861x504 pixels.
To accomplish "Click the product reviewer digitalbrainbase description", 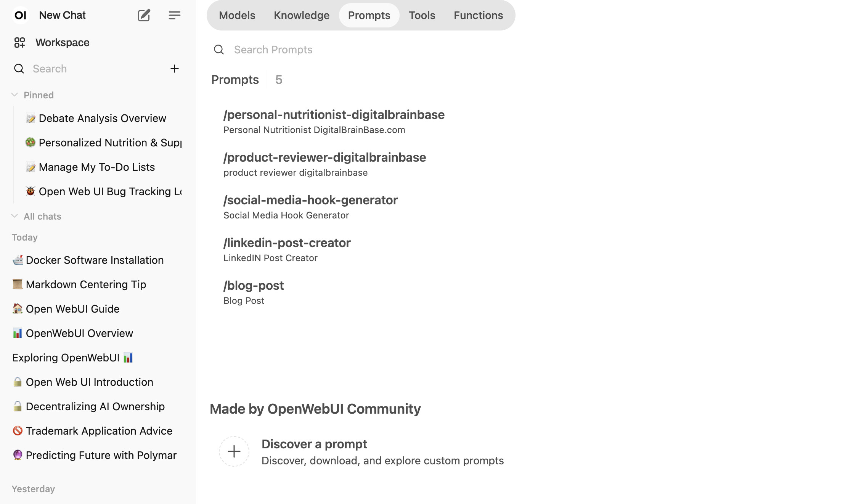I will 296,173.
